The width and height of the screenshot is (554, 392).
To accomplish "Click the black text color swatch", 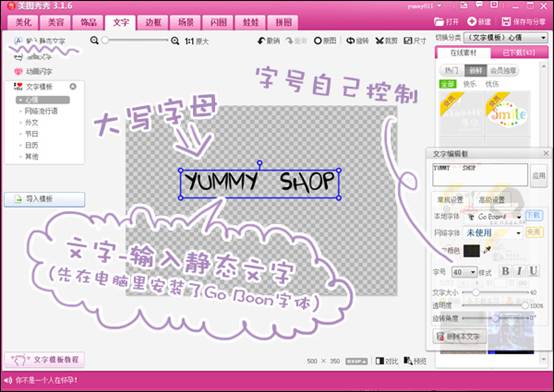I will [471, 250].
